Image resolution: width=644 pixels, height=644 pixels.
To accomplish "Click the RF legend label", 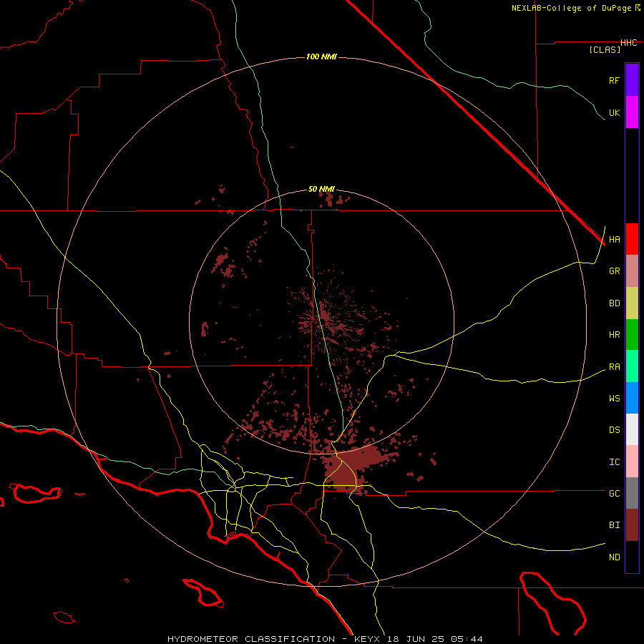I will [x=614, y=80].
